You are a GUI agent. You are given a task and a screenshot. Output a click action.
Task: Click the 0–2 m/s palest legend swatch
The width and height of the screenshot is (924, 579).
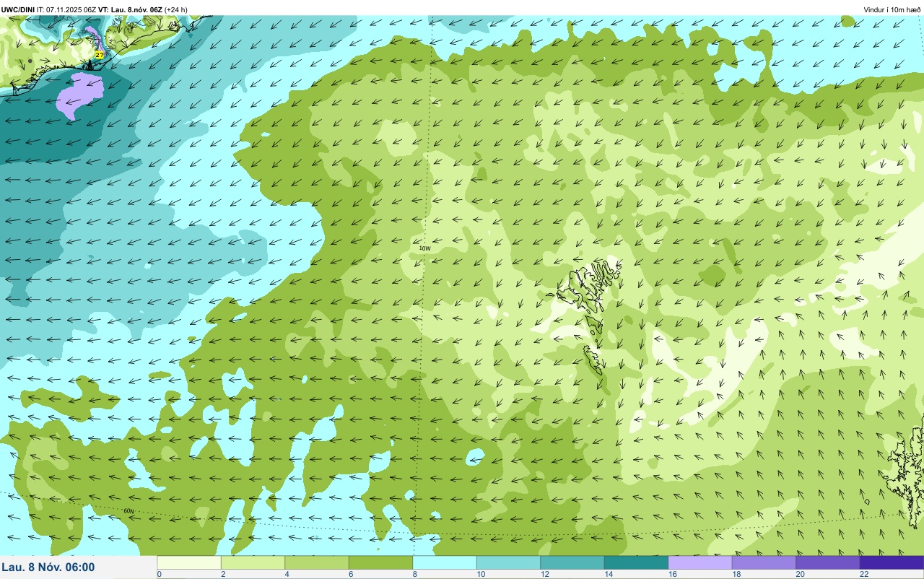click(189, 562)
